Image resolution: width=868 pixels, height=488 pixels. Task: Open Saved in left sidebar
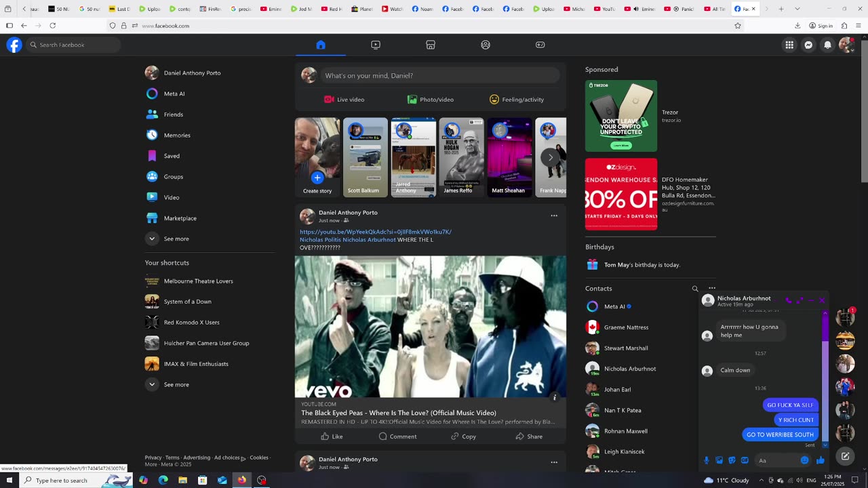click(209, 156)
